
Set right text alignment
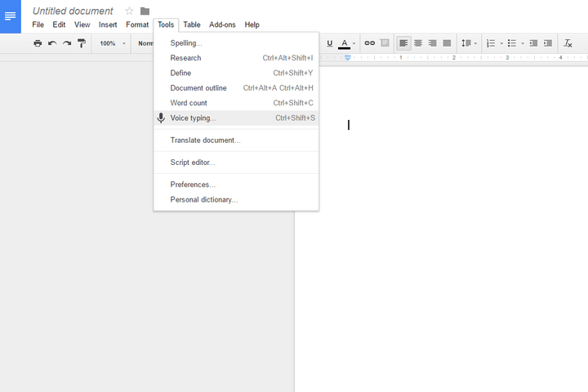tap(432, 43)
